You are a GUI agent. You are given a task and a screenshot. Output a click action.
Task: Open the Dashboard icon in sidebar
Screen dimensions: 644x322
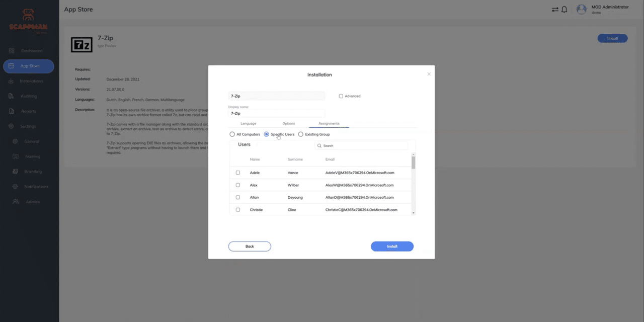(12, 51)
